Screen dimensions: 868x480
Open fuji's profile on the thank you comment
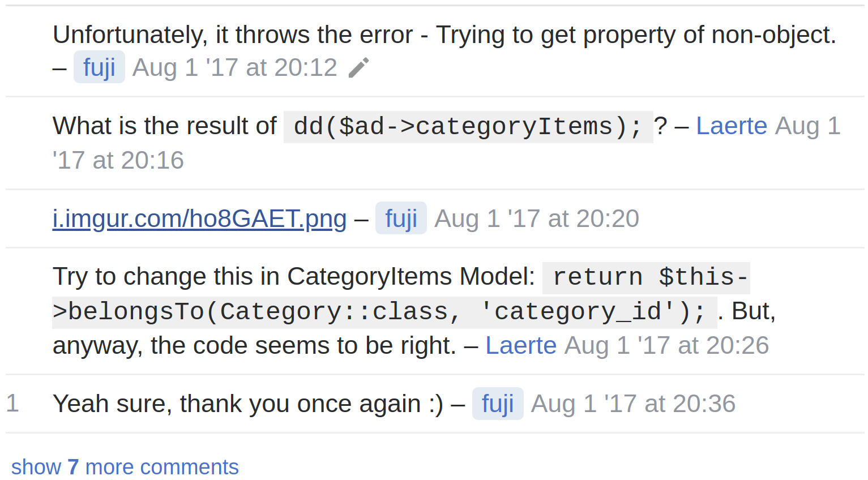(498, 404)
